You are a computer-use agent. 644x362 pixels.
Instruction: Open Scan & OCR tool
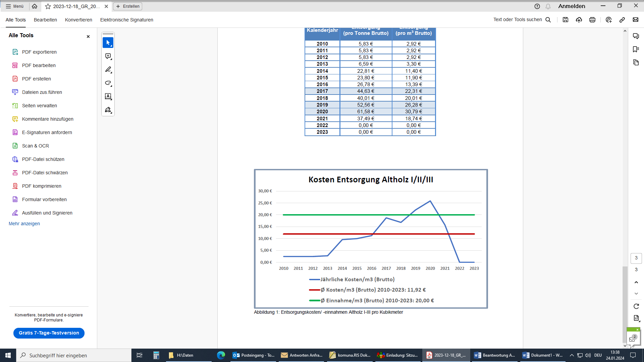[x=36, y=146]
